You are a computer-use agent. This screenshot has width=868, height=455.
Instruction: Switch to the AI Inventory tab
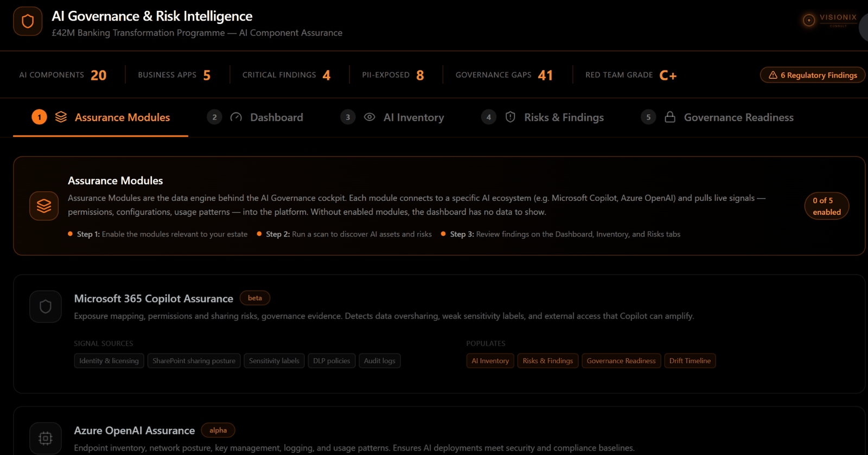pyautogui.click(x=392, y=117)
